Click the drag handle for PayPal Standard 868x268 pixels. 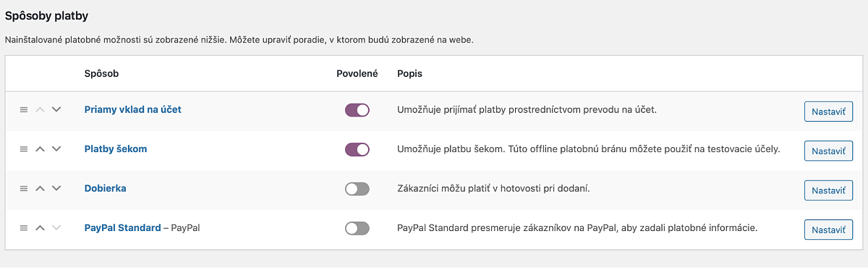click(23, 227)
